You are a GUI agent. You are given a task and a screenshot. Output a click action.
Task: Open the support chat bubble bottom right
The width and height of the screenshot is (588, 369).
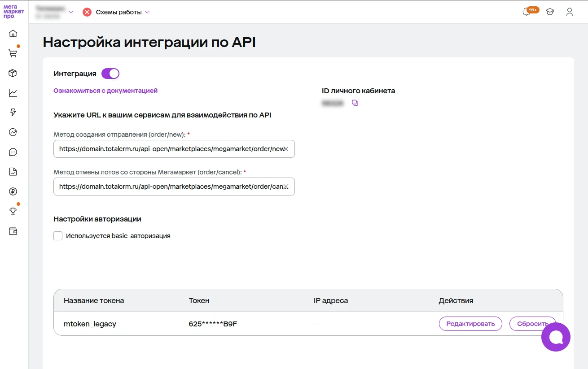556,337
